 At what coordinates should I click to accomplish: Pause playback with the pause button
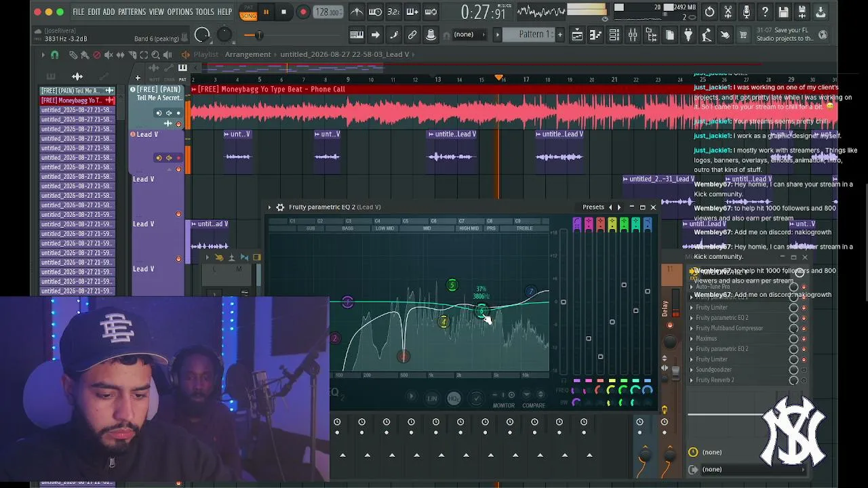[x=266, y=12]
